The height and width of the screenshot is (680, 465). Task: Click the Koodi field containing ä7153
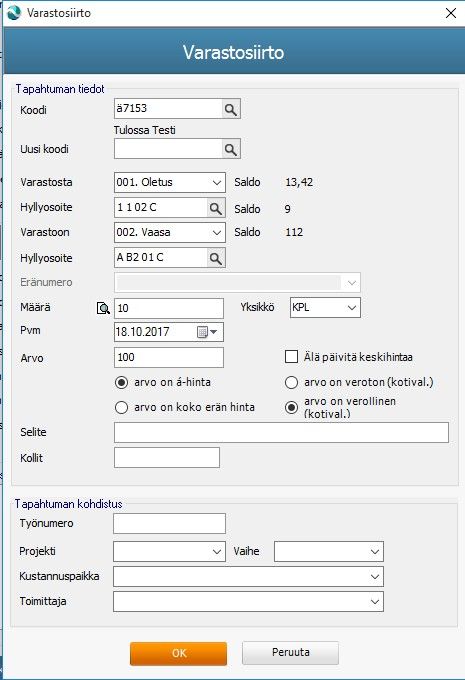(168, 108)
